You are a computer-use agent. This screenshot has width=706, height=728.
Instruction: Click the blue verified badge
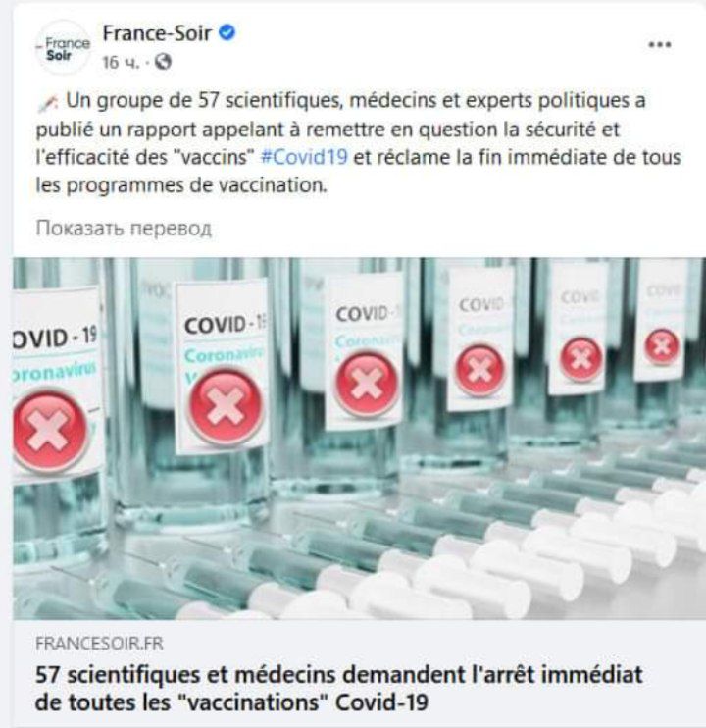click(x=227, y=33)
